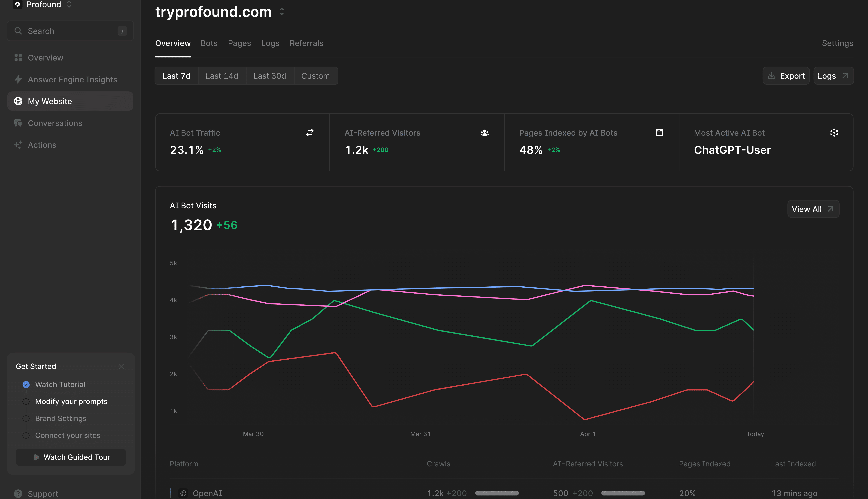The width and height of the screenshot is (868, 499).
Task: Close the Get Started panel
Action: tap(121, 366)
